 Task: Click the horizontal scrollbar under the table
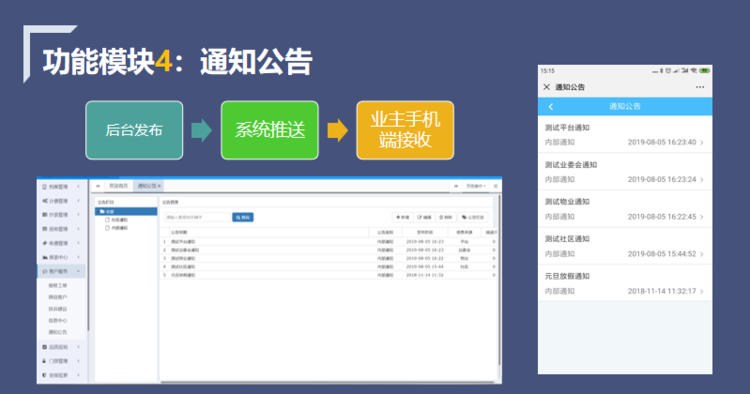point(328,382)
